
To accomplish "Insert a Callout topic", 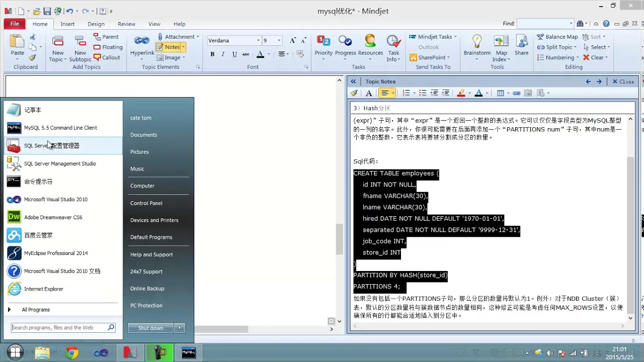I will point(107,57).
